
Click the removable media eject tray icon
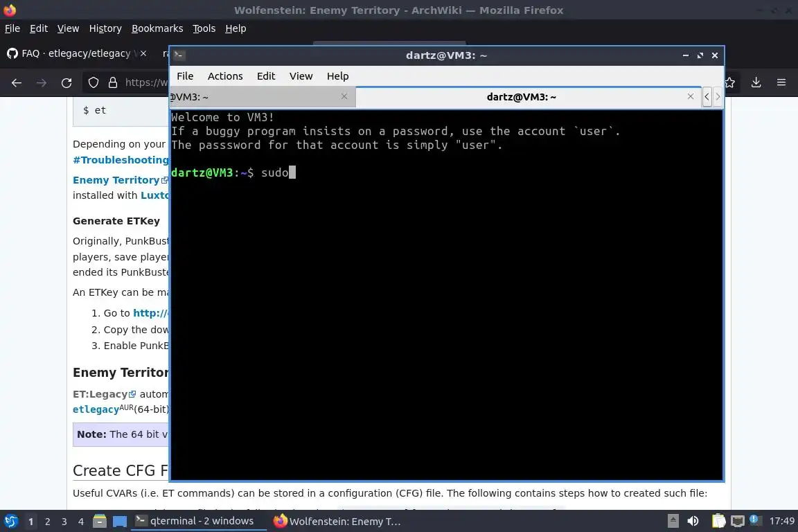point(673,521)
